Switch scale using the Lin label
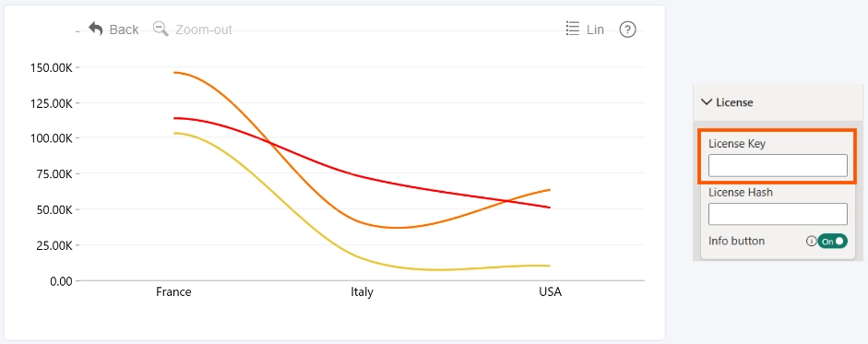The width and height of the screenshot is (868, 344). (x=595, y=30)
